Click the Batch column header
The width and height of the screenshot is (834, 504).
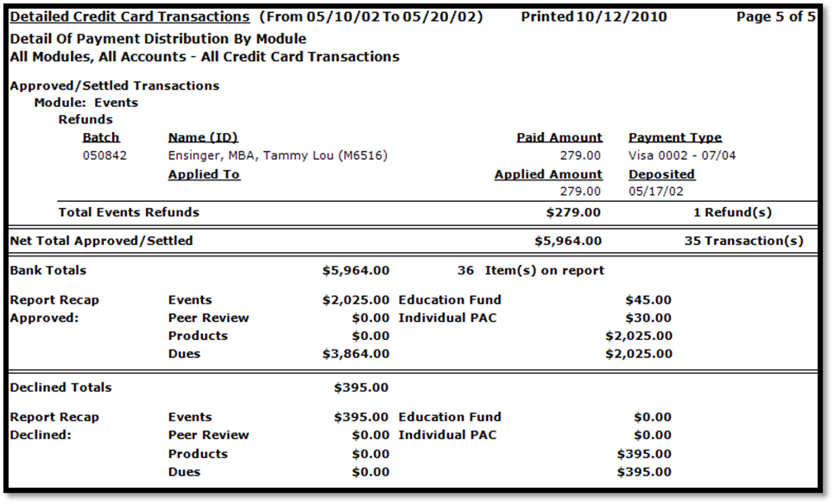(x=101, y=138)
